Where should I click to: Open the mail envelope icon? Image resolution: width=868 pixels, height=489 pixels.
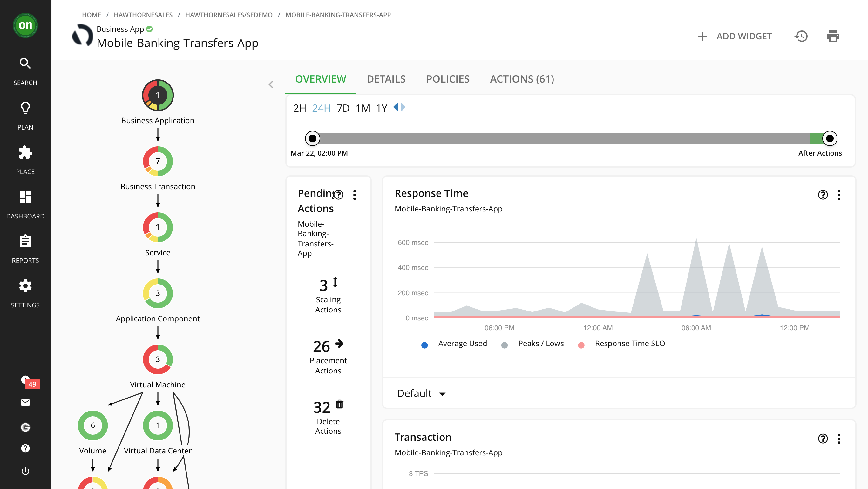coord(25,402)
